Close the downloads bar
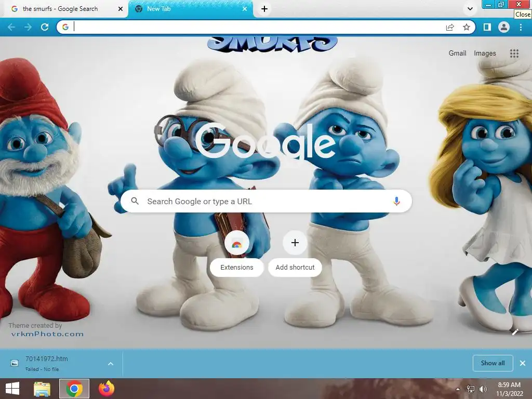Image resolution: width=532 pixels, height=399 pixels. click(x=523, y=363)
